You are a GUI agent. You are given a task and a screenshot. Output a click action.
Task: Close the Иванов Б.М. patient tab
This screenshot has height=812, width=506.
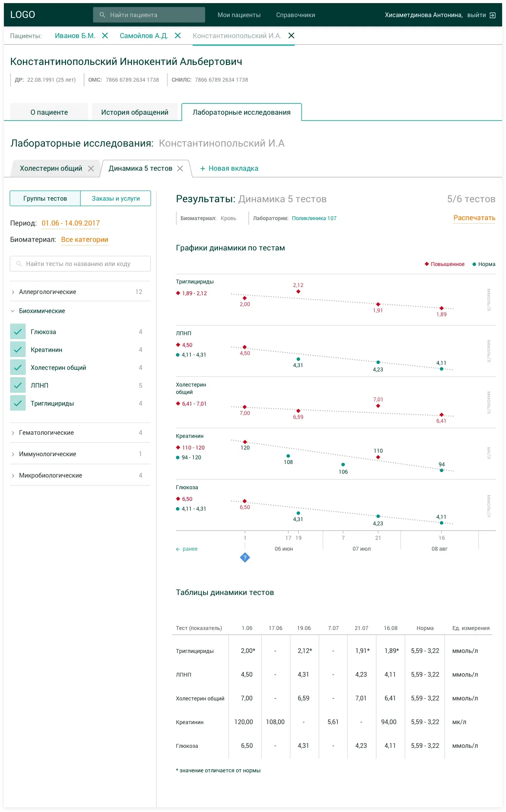(105, 35)
